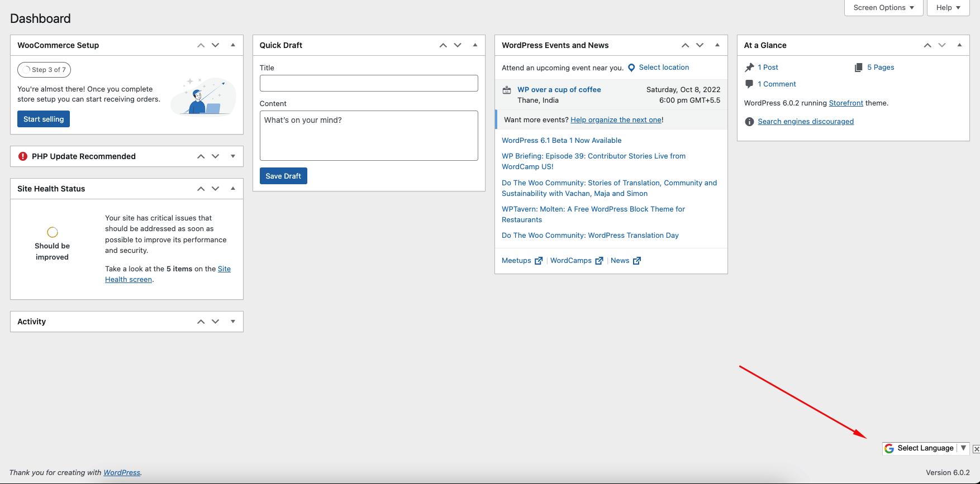This screenshot has width=980, height=484.
Task: Open the 5 Pages link
Action: [x=881, y=68]
